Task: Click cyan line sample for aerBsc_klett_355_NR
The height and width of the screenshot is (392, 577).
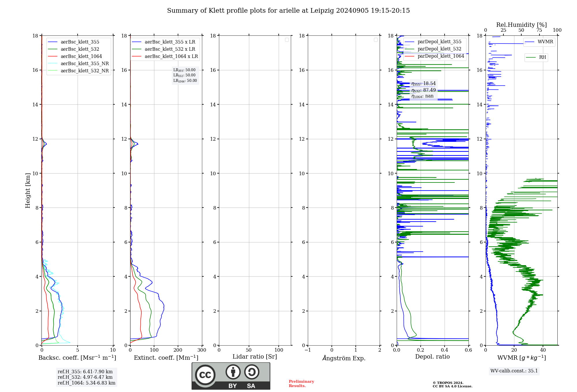Action: click(x=53, y=64)
